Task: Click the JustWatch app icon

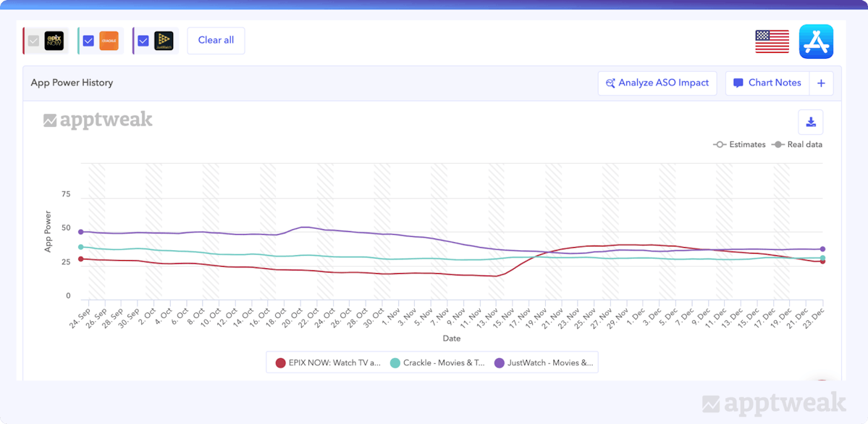Action: [164, 41]
